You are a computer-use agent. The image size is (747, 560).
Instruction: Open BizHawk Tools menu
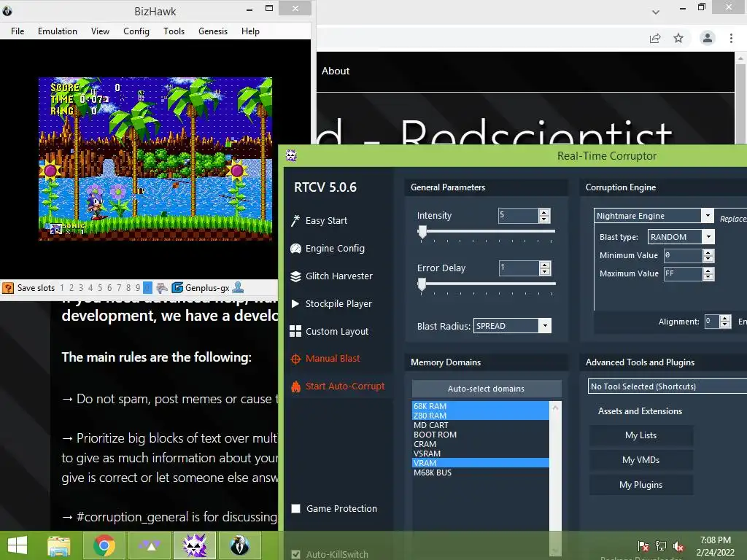click(x=174, y=31)
